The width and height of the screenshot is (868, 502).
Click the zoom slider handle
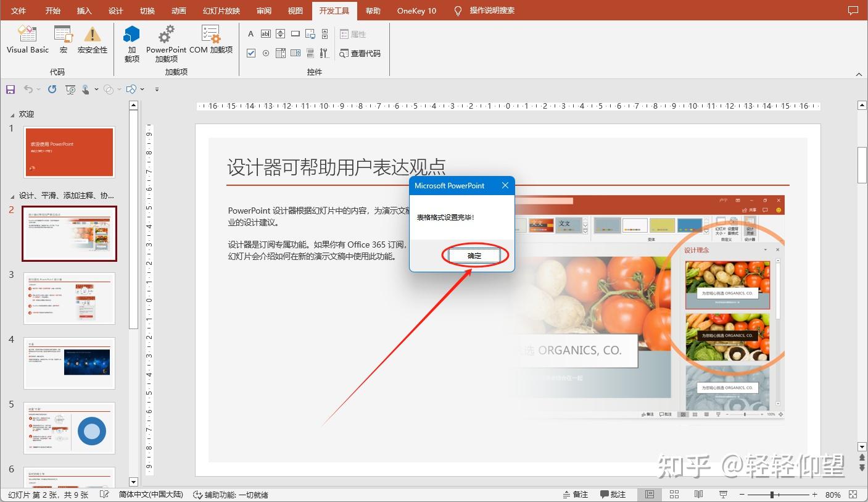772,495
